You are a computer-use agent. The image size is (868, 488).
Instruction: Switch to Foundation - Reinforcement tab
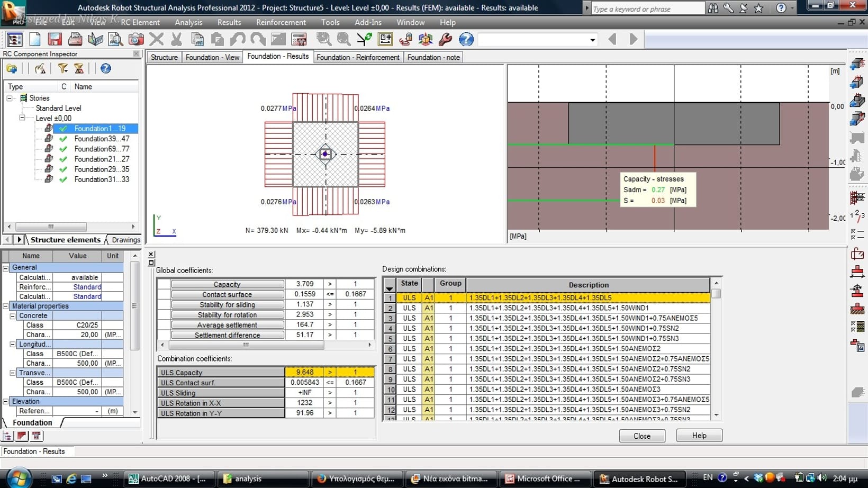pos(358,57)
